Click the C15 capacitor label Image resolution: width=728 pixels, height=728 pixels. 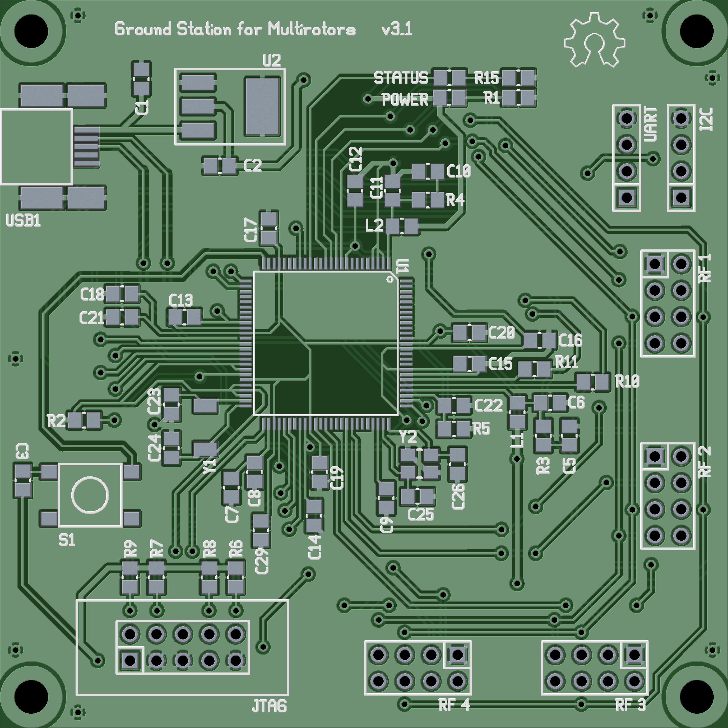[500, 364]
